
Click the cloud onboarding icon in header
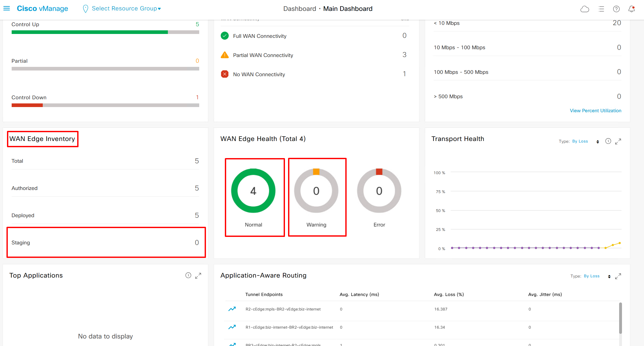click(585, 9)
